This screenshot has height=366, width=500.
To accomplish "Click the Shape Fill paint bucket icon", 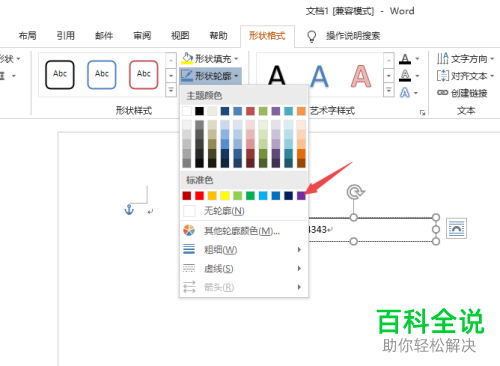I will pos(187,58).
